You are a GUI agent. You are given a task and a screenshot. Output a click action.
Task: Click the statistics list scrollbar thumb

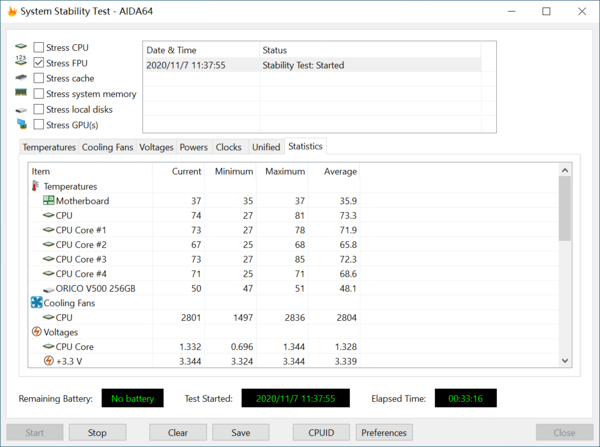point(565,209)
